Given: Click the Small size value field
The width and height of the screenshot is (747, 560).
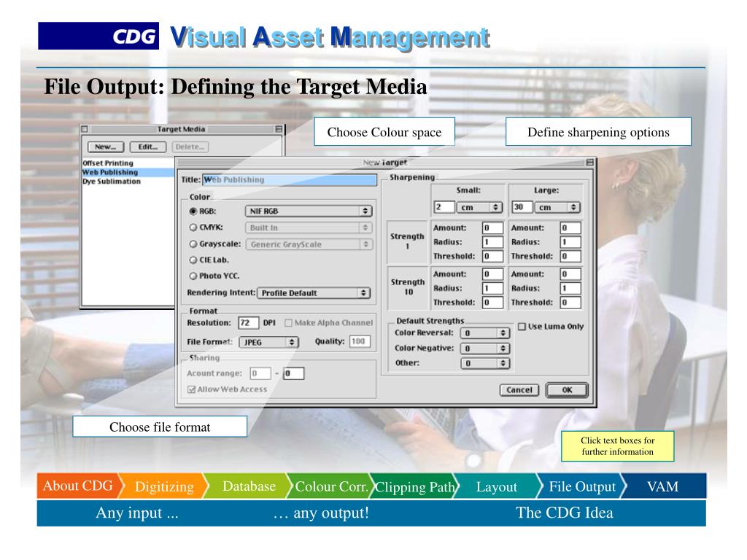Looking at the screenshot, I should (444, 207).
